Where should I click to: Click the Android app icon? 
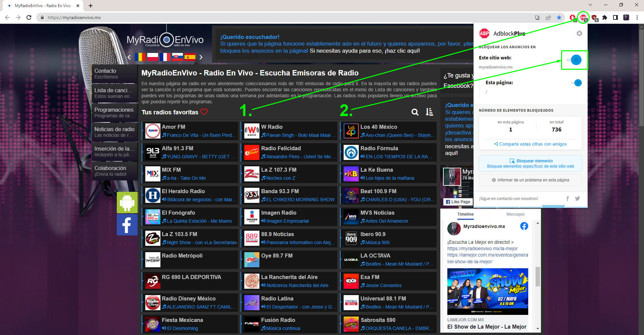point(127,203)
